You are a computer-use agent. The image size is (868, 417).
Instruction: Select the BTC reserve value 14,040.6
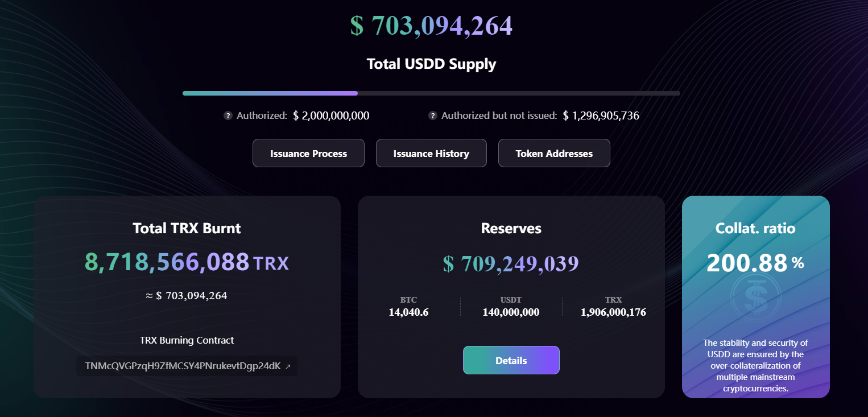408,312
